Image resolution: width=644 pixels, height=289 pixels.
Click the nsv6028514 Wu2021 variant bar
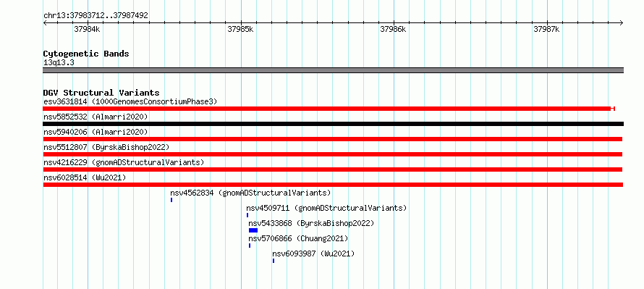click(x=333, y=185)
